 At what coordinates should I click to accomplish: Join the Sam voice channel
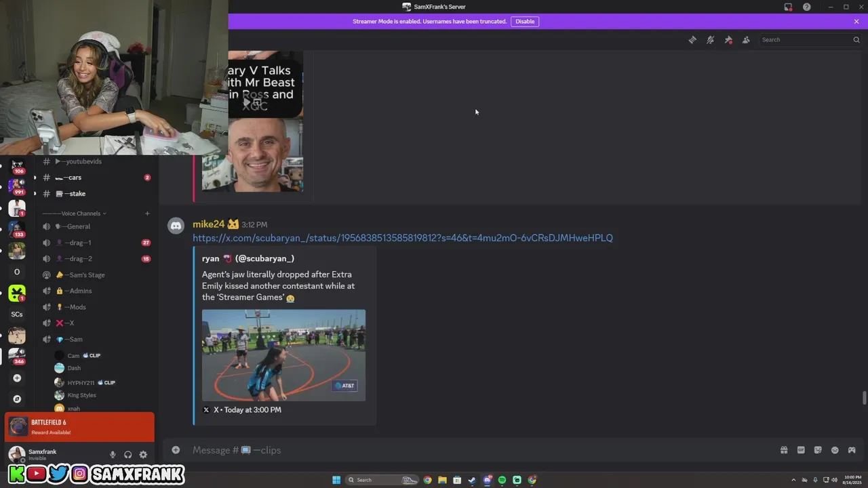pyautogui.click(x=96, y=340)
